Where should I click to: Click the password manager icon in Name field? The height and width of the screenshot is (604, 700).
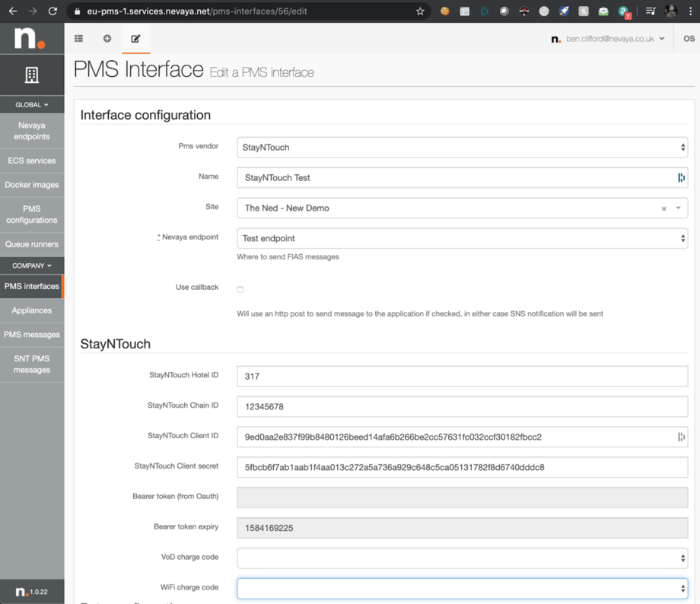[x=681, y=178]
